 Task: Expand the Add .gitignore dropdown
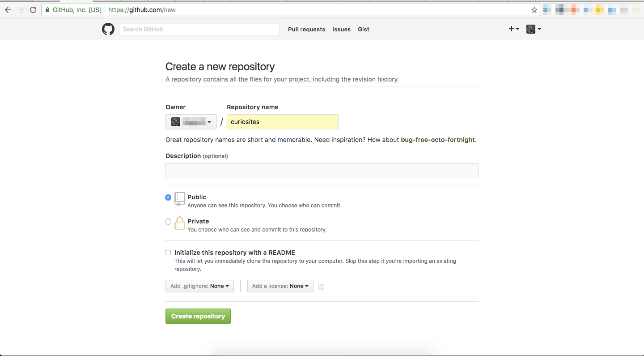[x=199, y=286]
